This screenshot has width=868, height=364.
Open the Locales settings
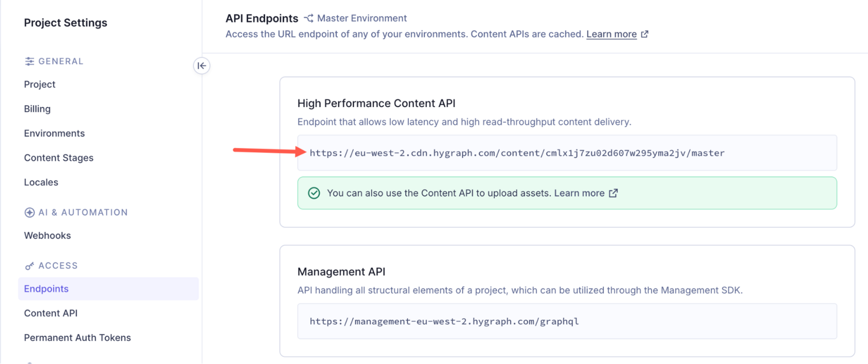[41, 182]
